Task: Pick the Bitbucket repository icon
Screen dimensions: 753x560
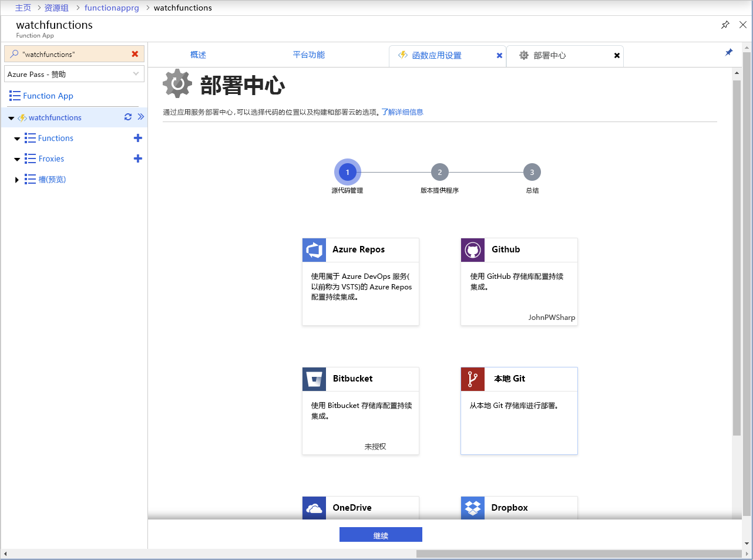Action: point(314,379)
